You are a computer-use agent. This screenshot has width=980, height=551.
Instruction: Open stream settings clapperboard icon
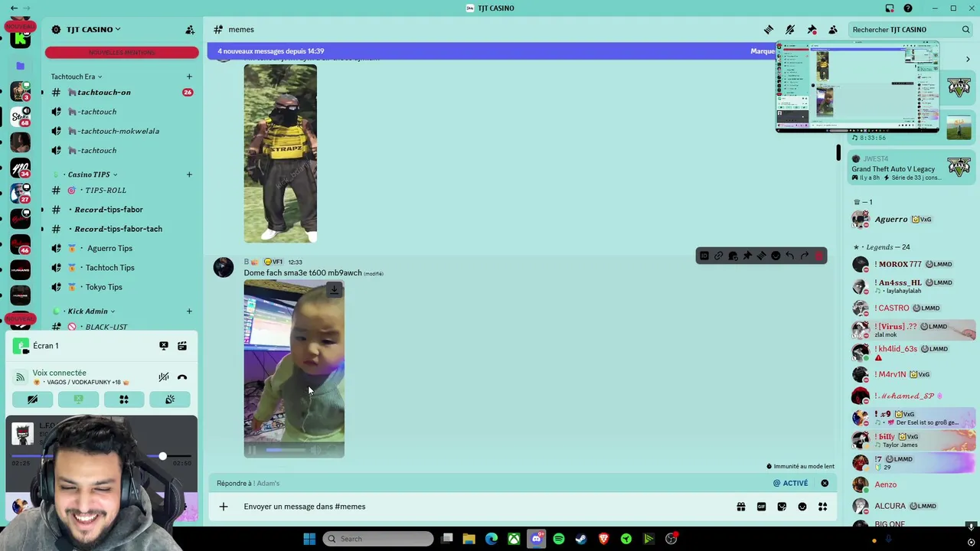[182, 346]
